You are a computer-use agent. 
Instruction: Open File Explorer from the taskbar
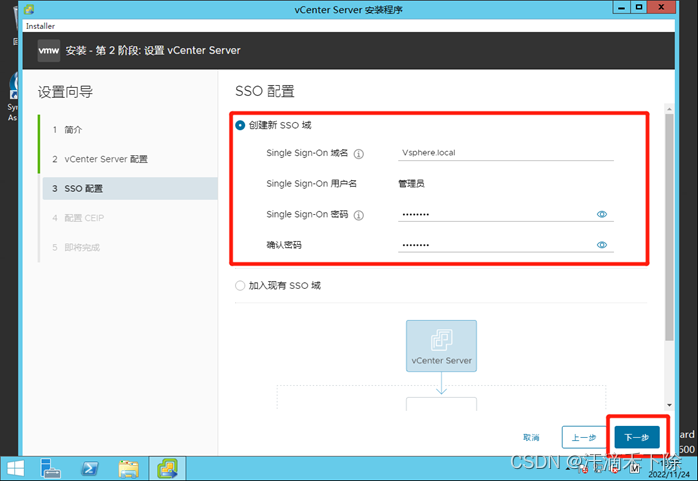click(129, 469)
